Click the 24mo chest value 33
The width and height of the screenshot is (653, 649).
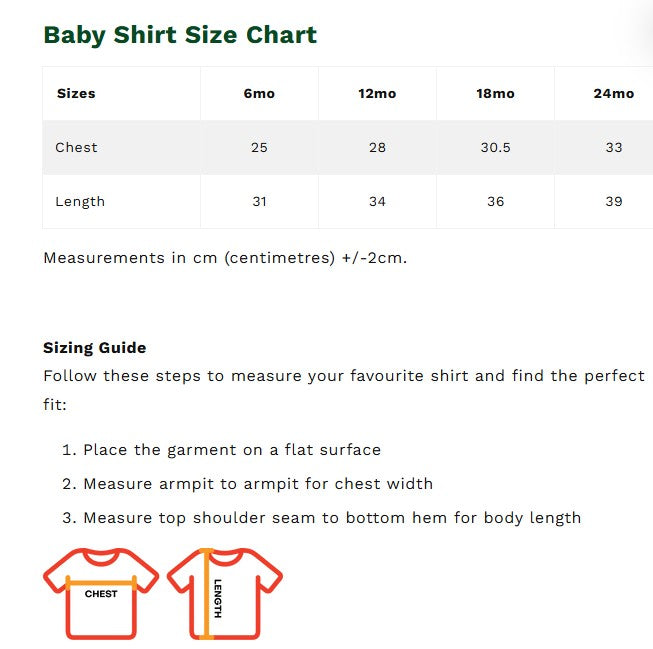coord(613,148)
